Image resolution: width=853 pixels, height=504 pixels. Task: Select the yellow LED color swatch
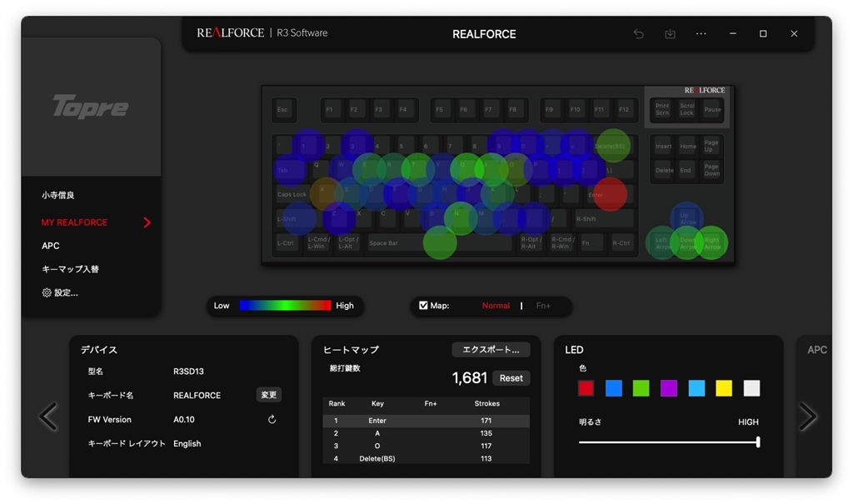point(724,388)
